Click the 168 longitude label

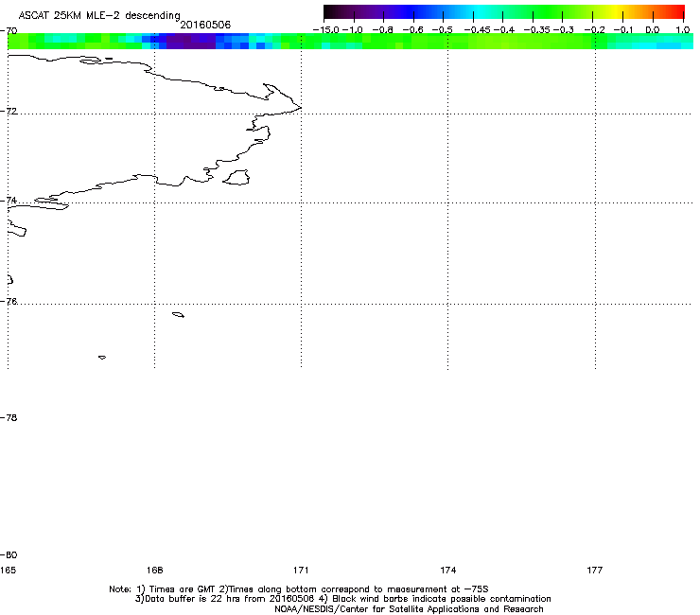click(x=154, y=570)
